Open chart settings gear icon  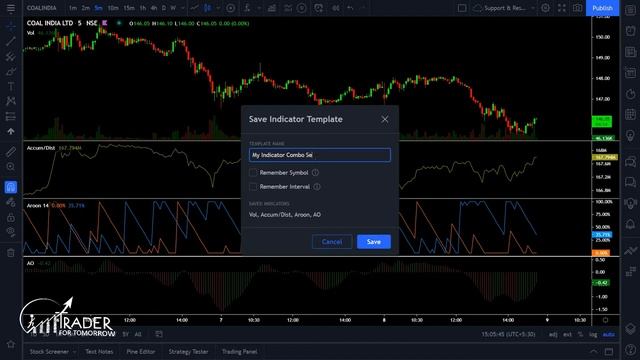pyautogui.click(x=545, y=8)
